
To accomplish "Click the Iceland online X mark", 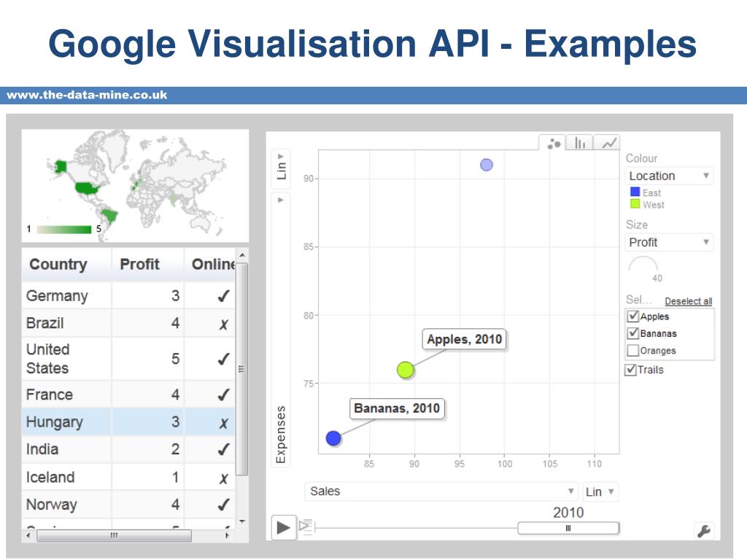I will pyautogui.click(x=223, y=478).
